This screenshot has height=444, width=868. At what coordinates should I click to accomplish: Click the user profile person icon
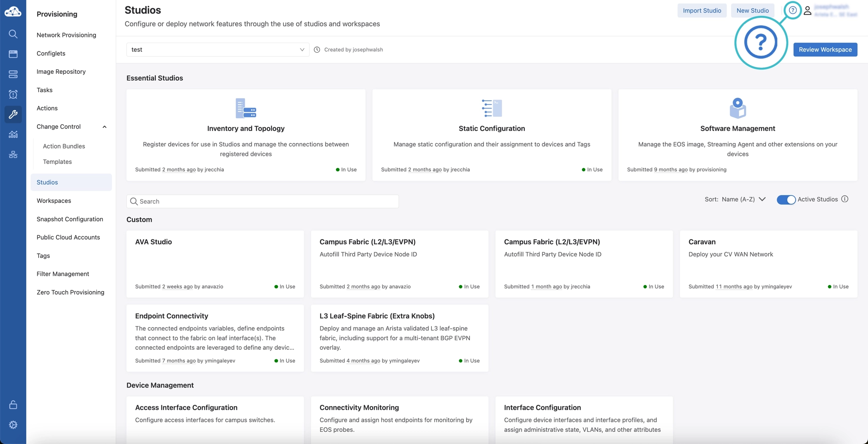point(808,10)
